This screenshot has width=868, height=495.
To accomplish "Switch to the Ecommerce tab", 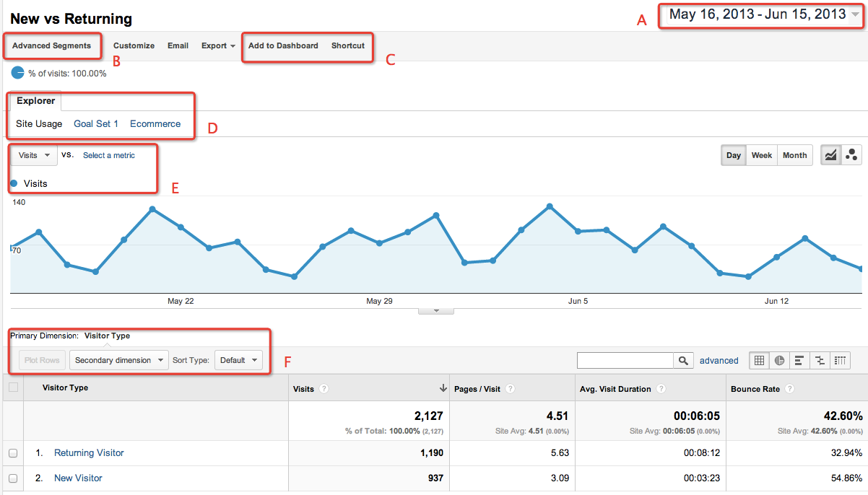I will pos(155,123).
